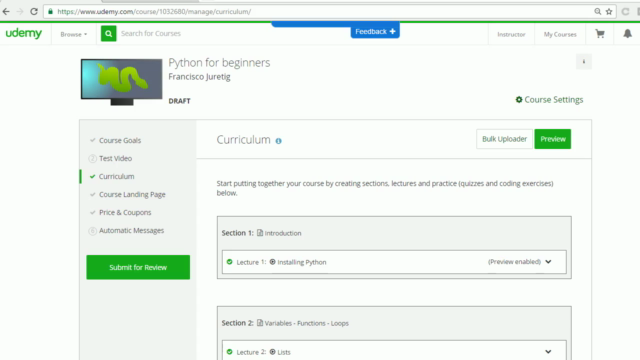Open the My Courses link

click(x=560, y=34)
